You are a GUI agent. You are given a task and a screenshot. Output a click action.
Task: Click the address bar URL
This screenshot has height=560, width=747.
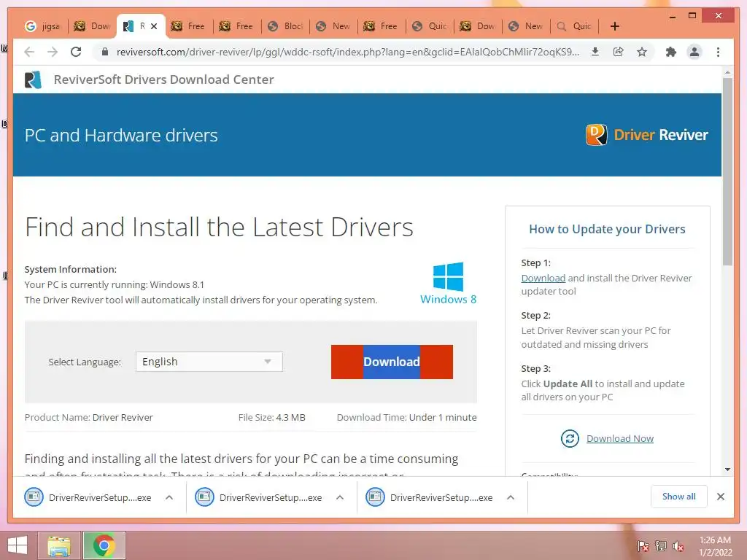point(348,52)
